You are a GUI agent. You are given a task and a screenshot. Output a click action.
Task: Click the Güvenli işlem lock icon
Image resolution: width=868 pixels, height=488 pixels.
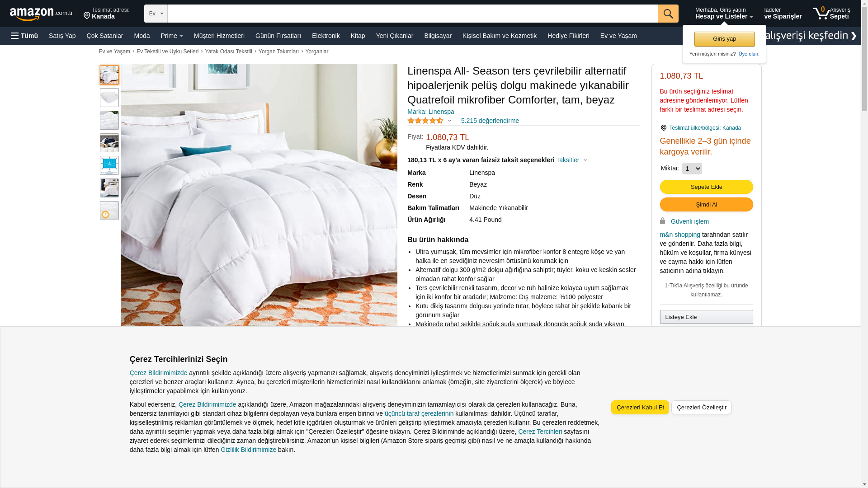point(662,221)
